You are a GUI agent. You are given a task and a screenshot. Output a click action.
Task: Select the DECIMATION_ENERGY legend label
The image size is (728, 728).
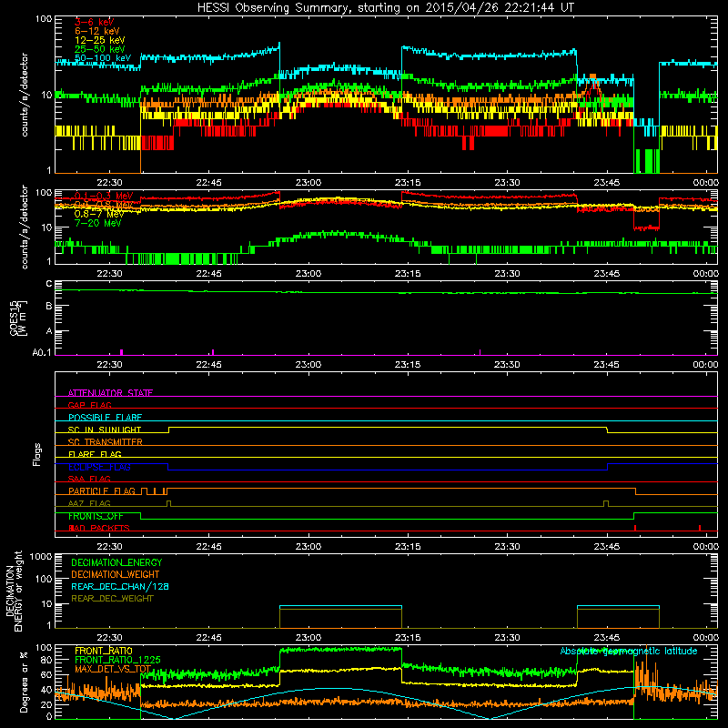[x=116, y=562]
